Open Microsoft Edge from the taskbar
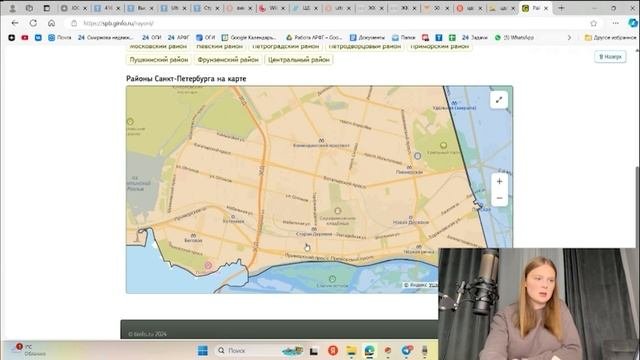640x360 pixels. tap(369, 350)
